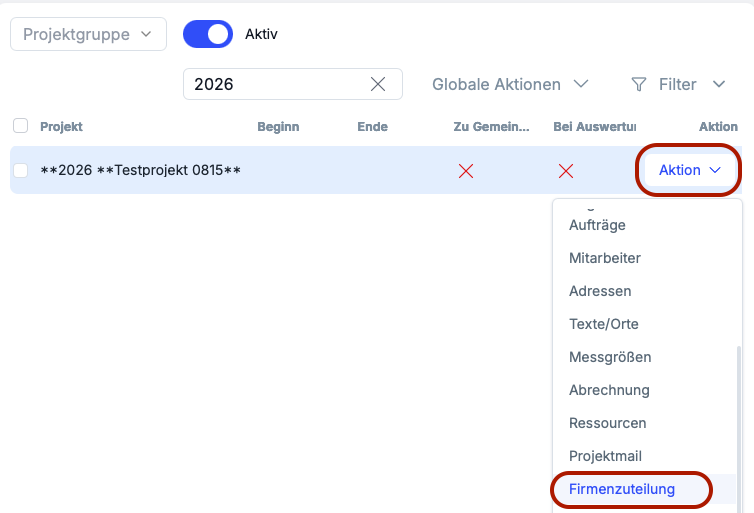Expand the Filter chevron

point(718,85)
